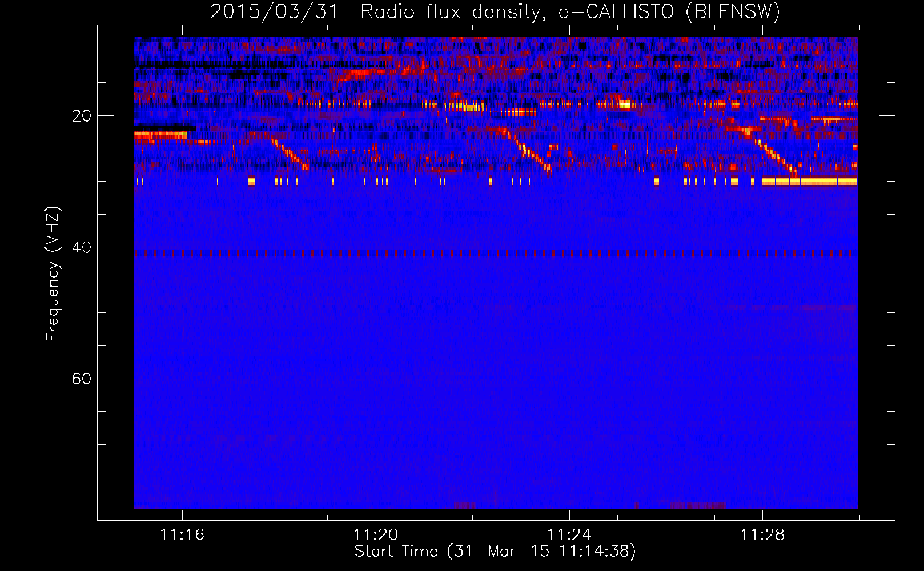Click the 'Frequency (MHZ)' axis title
Screen dimensions: 924x571
point(53,274)
